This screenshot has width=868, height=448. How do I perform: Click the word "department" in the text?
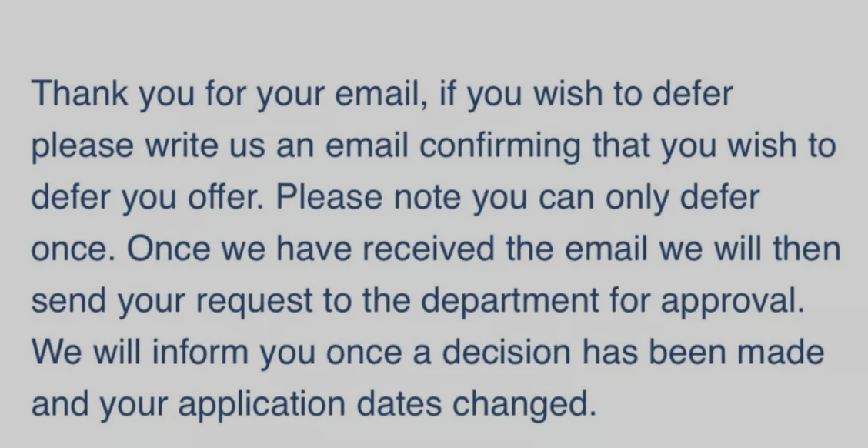pos(510,302)
